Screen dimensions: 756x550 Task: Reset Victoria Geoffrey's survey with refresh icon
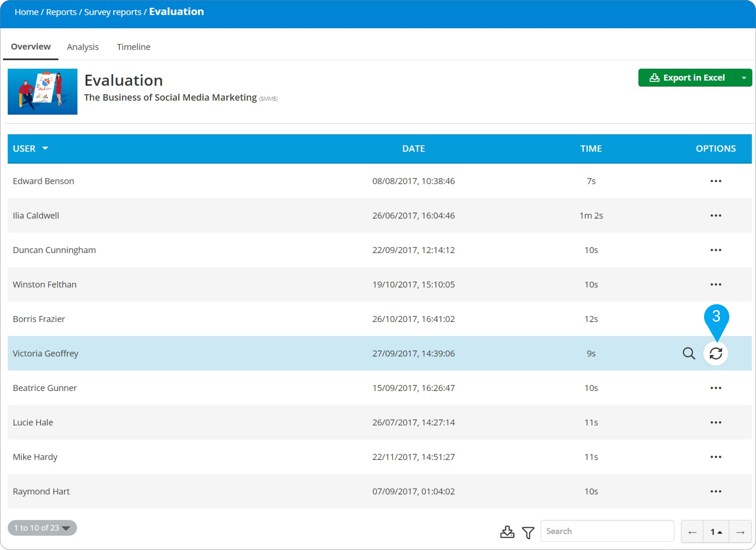716,353
